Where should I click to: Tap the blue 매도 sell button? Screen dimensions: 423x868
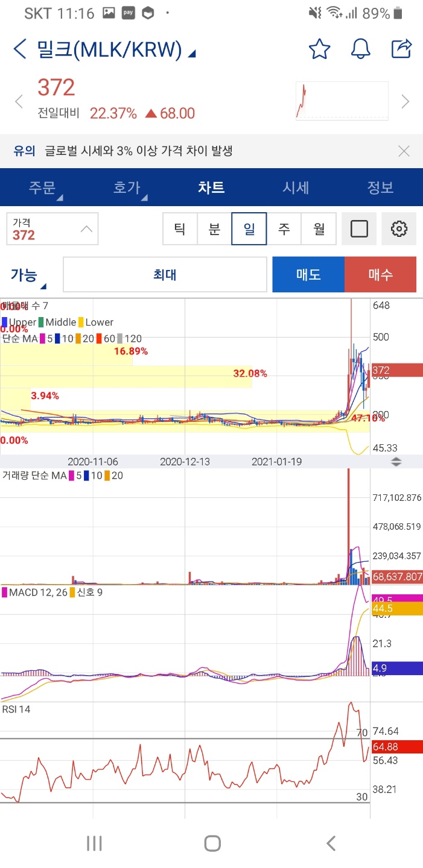(x=308, y=275)
